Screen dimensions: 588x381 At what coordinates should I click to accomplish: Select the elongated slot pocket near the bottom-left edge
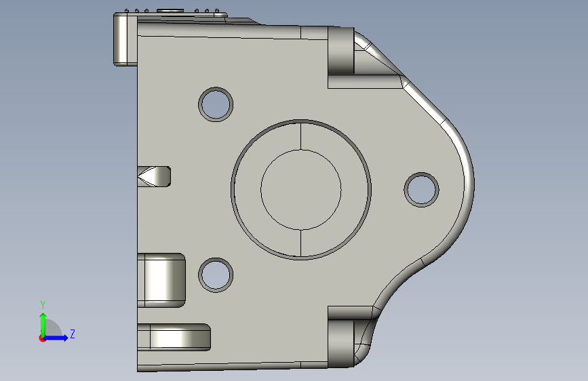(174, 337)
